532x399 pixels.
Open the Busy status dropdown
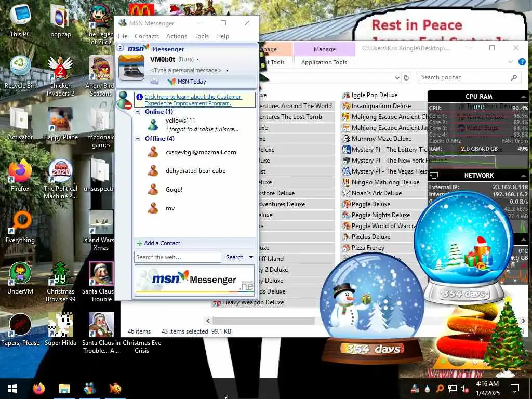pos(198,60)
